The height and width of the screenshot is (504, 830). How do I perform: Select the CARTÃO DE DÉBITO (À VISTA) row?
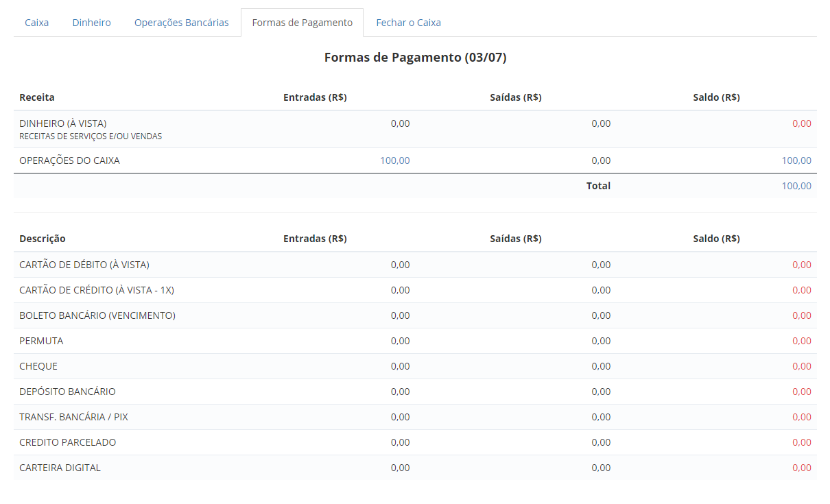tap(415, 265)
